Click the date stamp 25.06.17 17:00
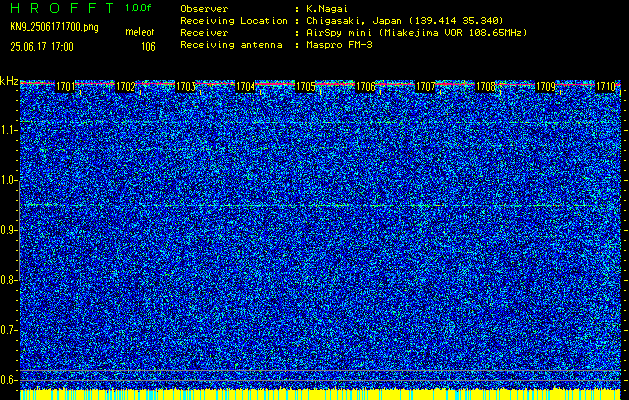The height and width of the screenshot is (400, 629). tap(42, 47)
